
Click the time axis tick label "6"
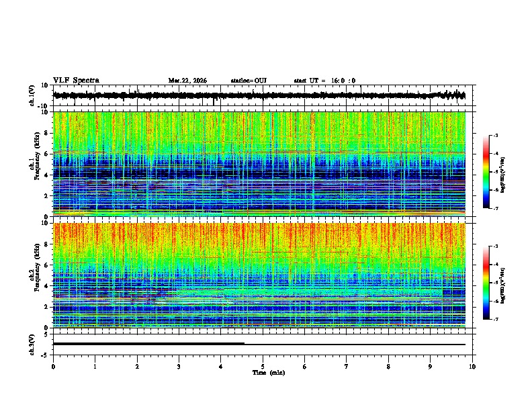point(305,367)
